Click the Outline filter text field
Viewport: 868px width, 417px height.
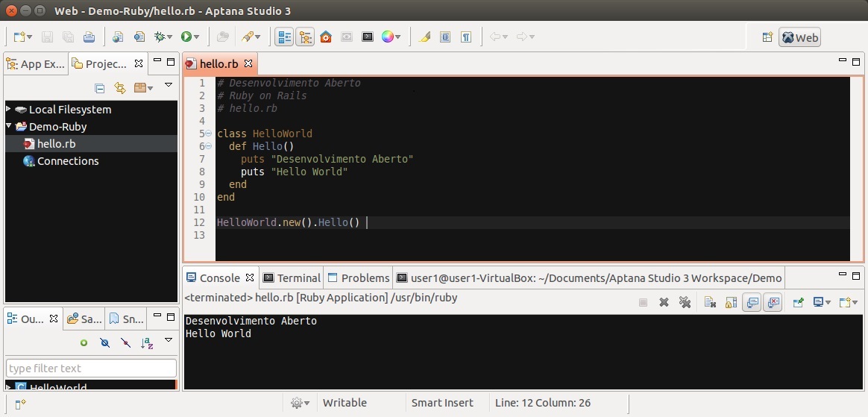click(x=91, y=369)
